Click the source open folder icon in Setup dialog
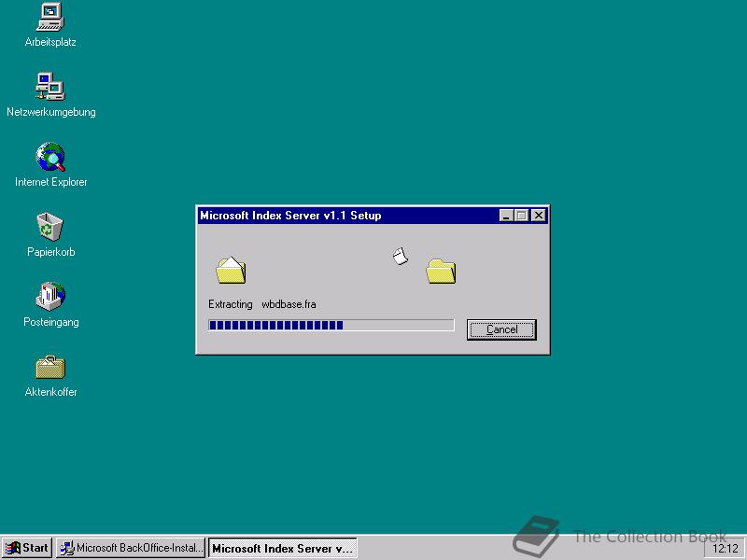Image resolution: width=747 pixels, height=560 pixels. tap(231, 270)
